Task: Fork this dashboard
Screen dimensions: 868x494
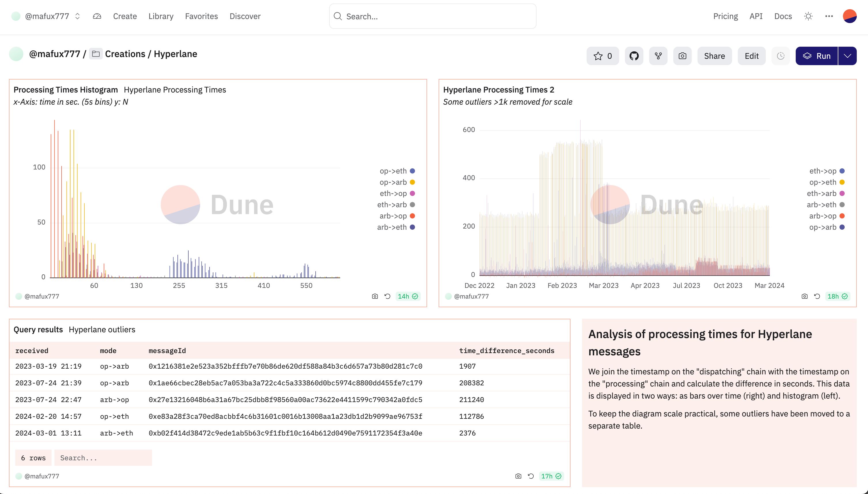Action: (658, 56)
